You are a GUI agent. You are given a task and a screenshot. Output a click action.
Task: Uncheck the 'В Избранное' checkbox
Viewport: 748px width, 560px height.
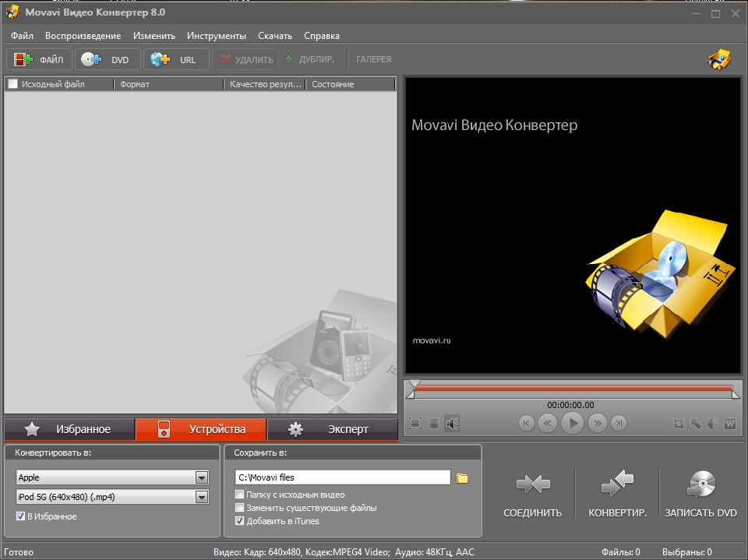click(x=21, y=516)
